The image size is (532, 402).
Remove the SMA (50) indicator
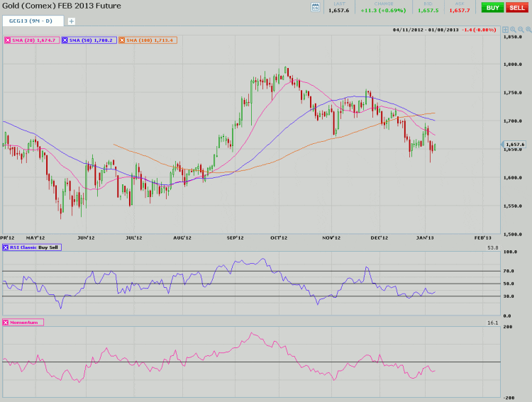65,40
